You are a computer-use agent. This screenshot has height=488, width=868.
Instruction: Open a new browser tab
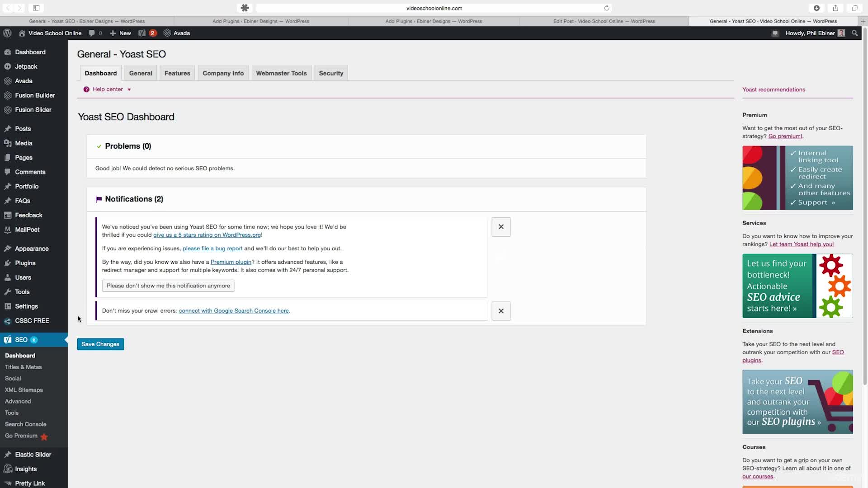[x=863, y=21]
